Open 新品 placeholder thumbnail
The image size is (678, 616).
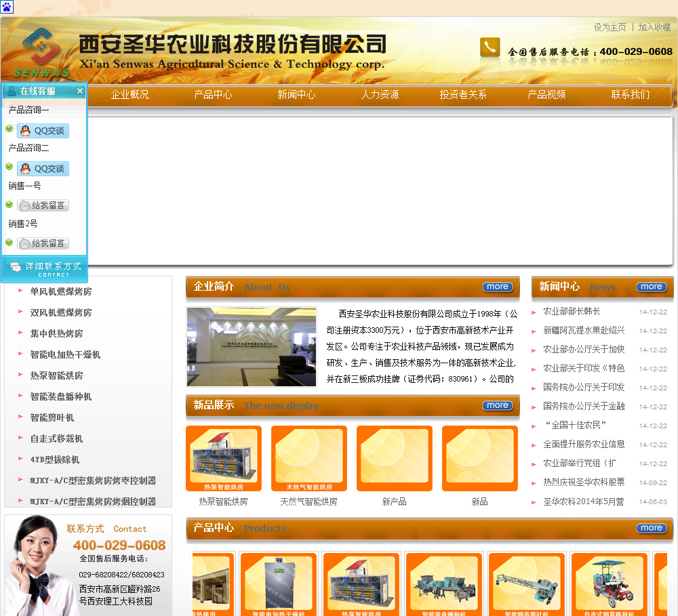tap(480, 459)
